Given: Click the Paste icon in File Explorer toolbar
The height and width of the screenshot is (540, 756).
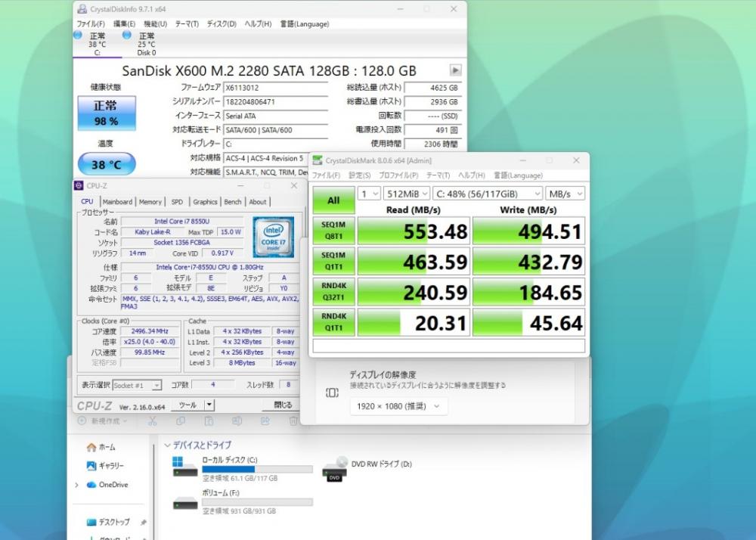Looking at the screenshot, I should point(209,421).
